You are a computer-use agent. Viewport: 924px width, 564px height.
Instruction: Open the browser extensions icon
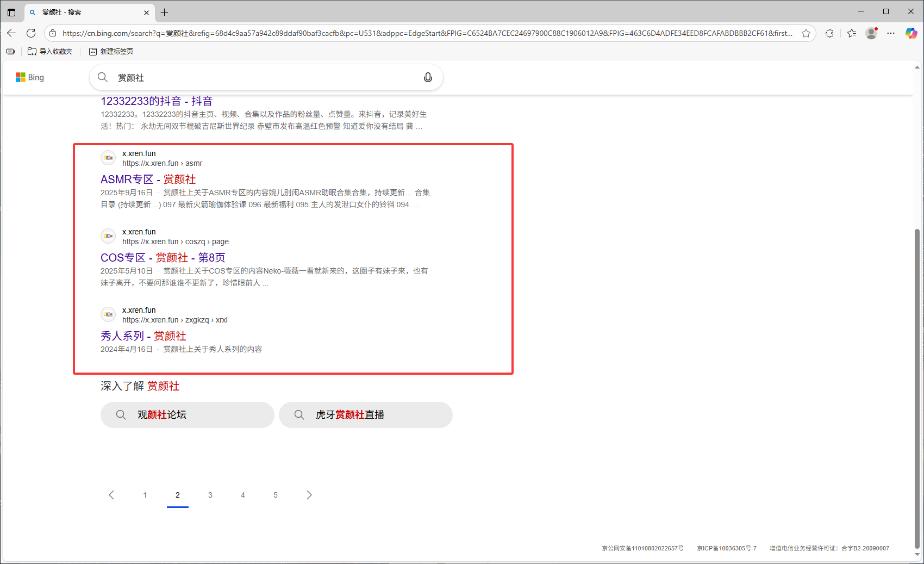tap(829, 33)
